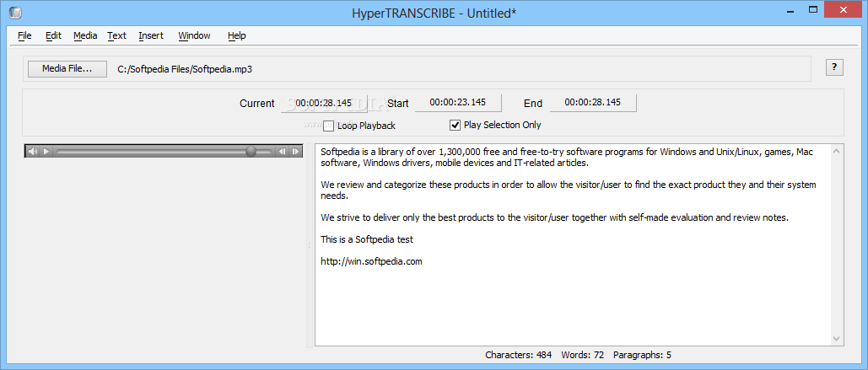
Task: Uncheck Play Selection Only checkbox
Action: tap(455, 125)
